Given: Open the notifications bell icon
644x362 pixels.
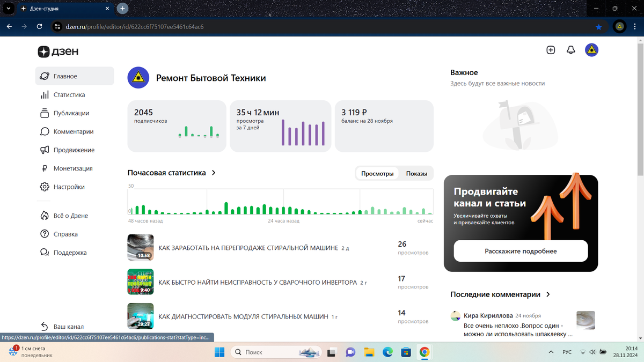Looking at the screenshot, I should click(x=571, y=50).
